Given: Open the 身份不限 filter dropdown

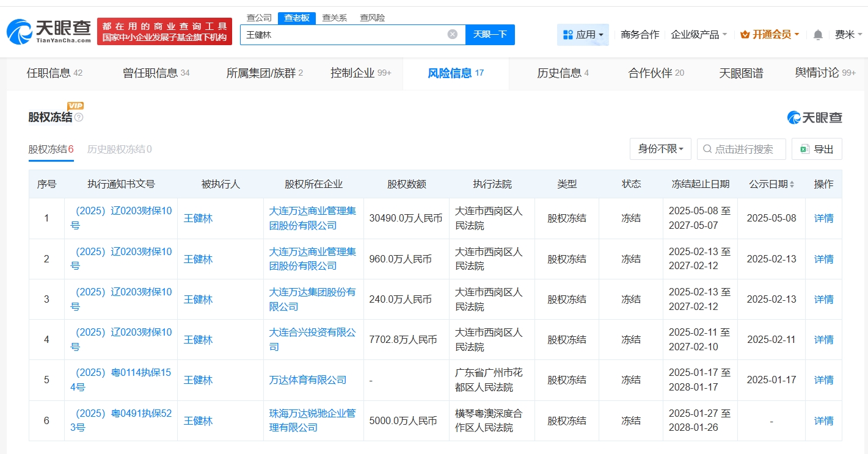Looking at the screenshot, I should (x=661, y=149).
